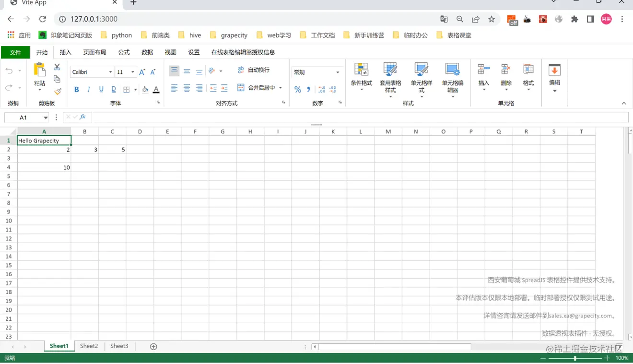The height and width of the screenshot is (364, 633).
Task: Click the Cut scissors icon
Action: 57,67
